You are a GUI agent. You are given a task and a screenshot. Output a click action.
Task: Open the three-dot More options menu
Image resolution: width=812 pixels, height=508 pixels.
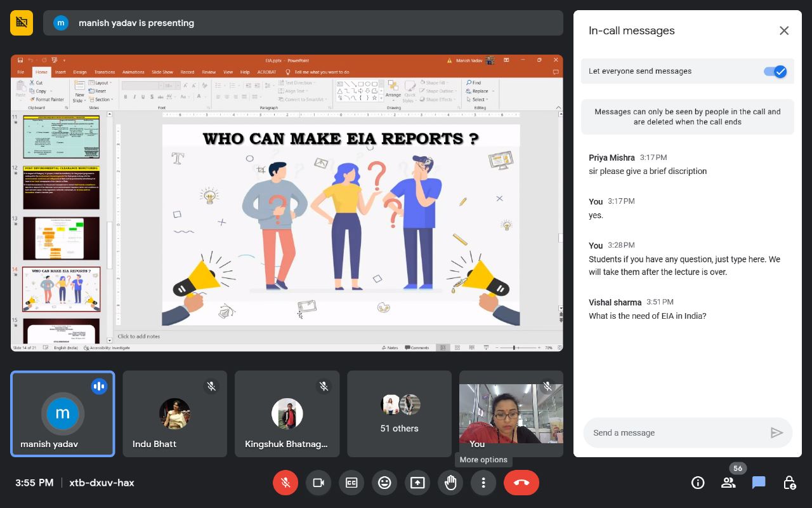coord(483,483)
